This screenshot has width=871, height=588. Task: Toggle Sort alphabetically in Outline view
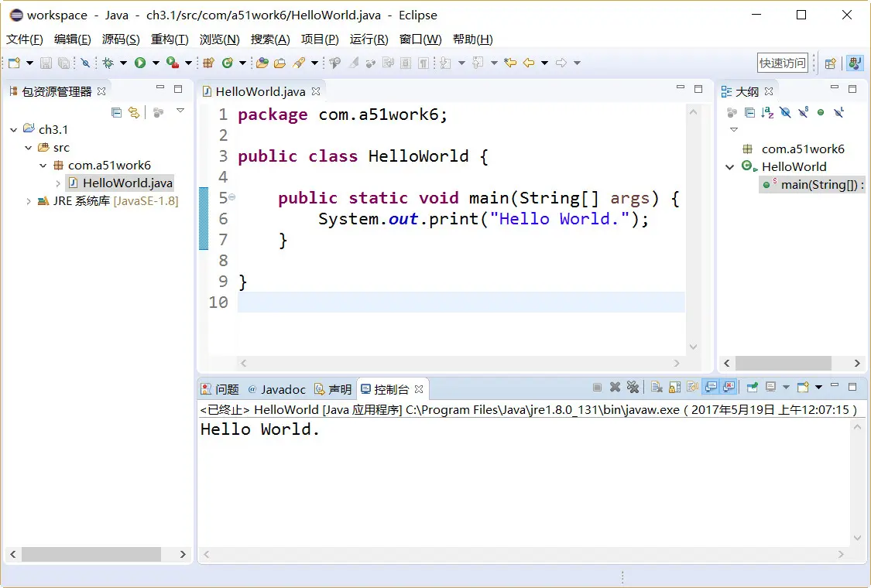(x=767, y=113)
